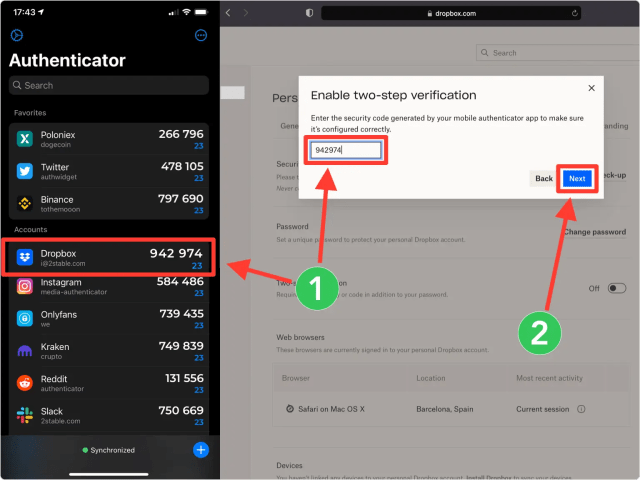Tap the Kraken logo icon
The width and height of the screenshot is (640, 480).
[25, 351]
